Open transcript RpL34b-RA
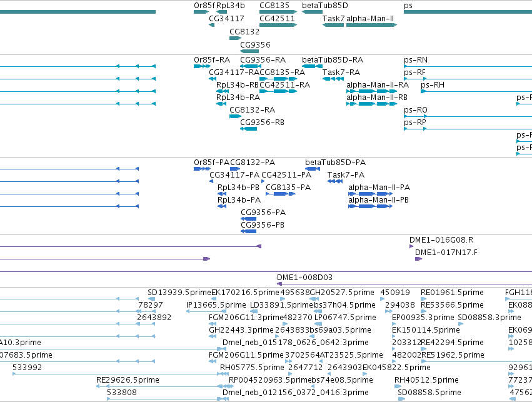Image resolution: width=532 pixels, height=402 pixels. coord(238,98)
